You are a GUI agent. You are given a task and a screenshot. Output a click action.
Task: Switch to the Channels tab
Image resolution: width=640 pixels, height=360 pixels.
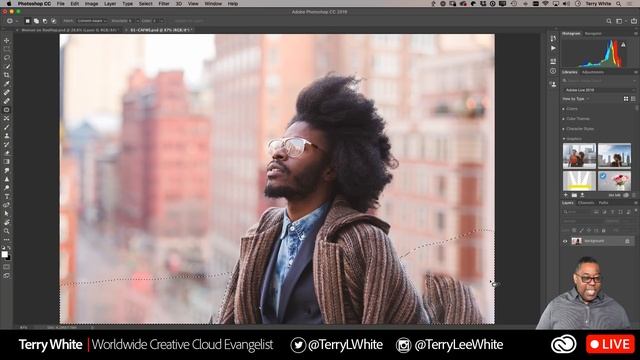[x=586, y=203]
